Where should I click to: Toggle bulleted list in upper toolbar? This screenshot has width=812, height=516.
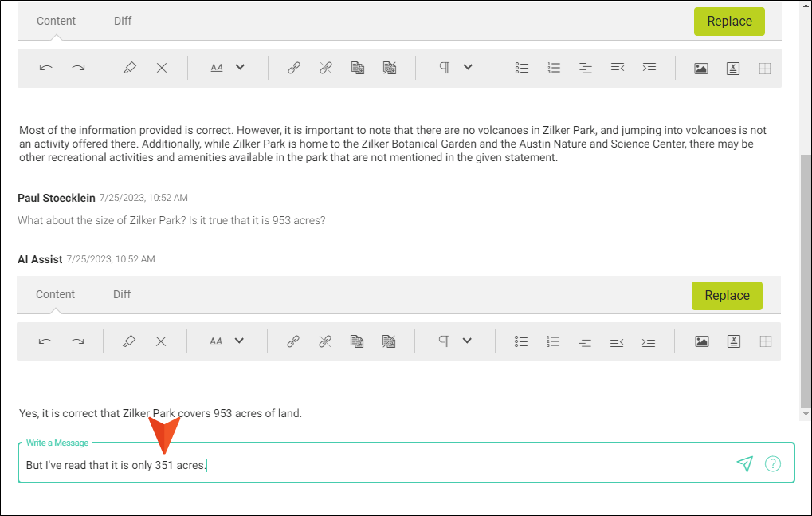521,68
